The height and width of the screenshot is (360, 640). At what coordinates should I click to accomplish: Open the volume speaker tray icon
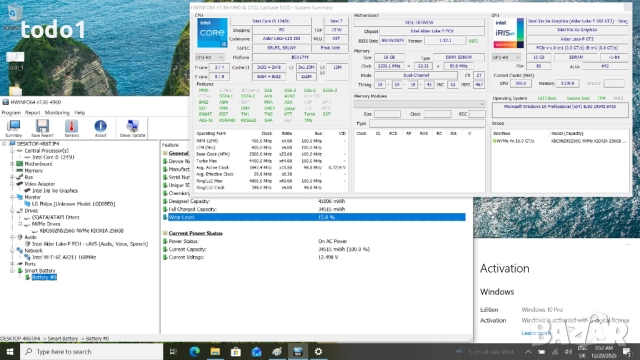(x=568, y=352)
